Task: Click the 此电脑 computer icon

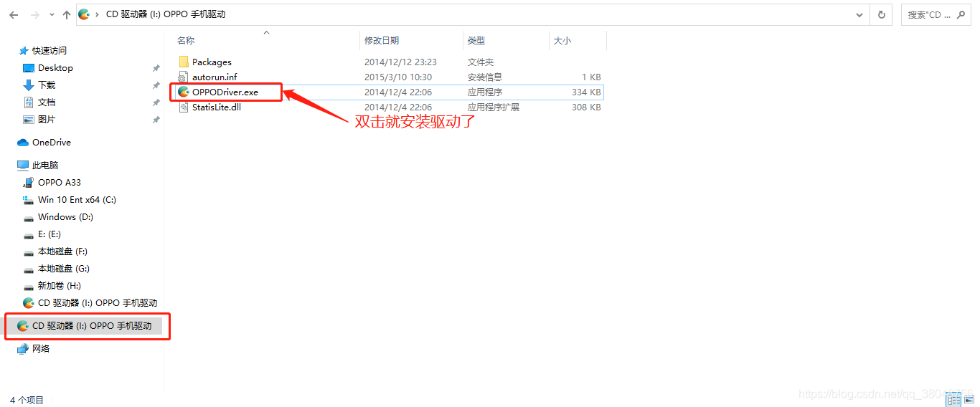Action: (23, 166)
